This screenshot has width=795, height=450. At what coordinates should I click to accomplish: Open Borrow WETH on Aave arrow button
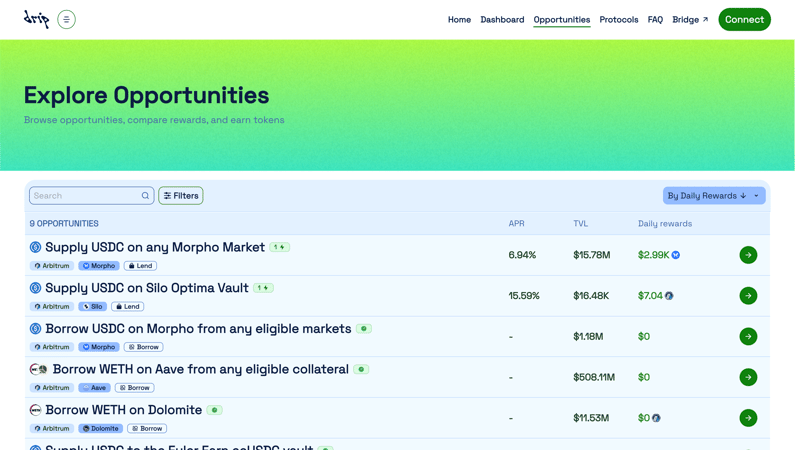tap(748, 377)
